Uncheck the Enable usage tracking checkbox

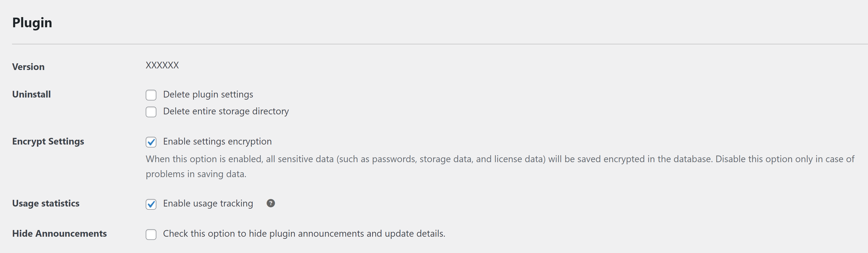(x=151, y=204)
